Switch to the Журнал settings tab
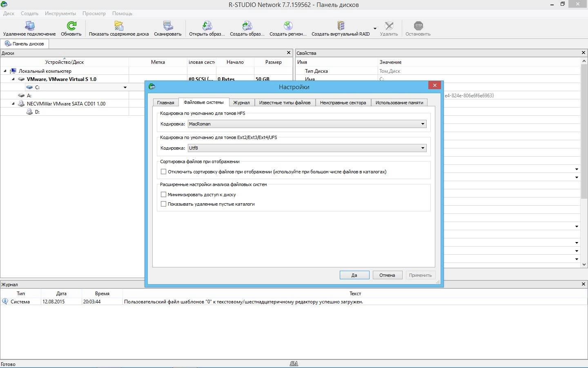 pyautogui.click(x=241, y=103)
